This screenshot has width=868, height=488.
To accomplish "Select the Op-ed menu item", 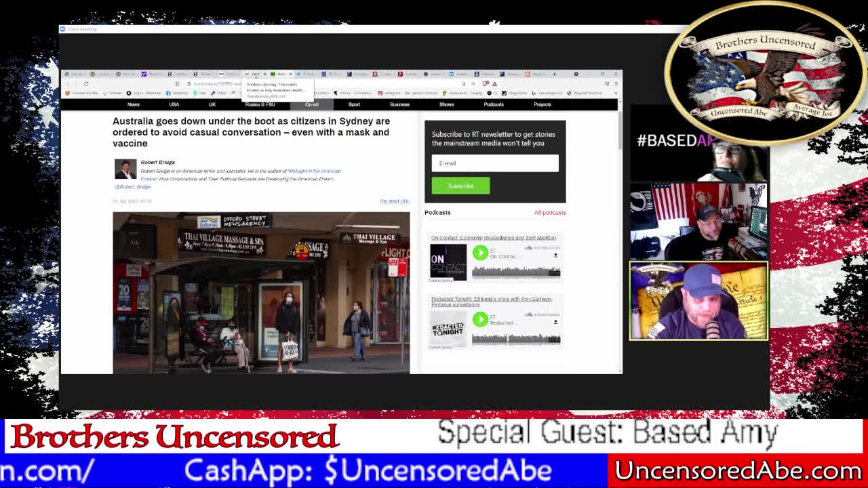I will click(x=312, y=104).
